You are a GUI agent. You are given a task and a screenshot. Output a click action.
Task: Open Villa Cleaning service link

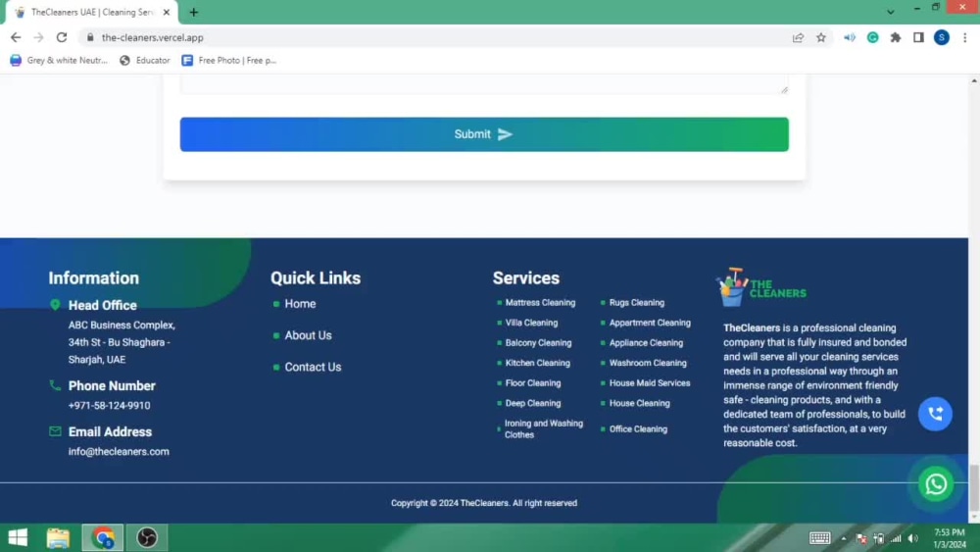click(x=531, y=323)
